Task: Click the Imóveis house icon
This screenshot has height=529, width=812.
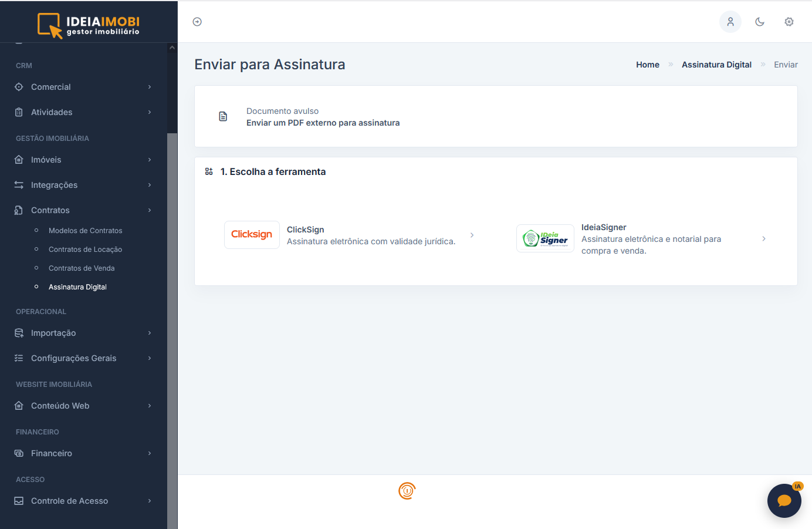Action: [x=19, y=160]
